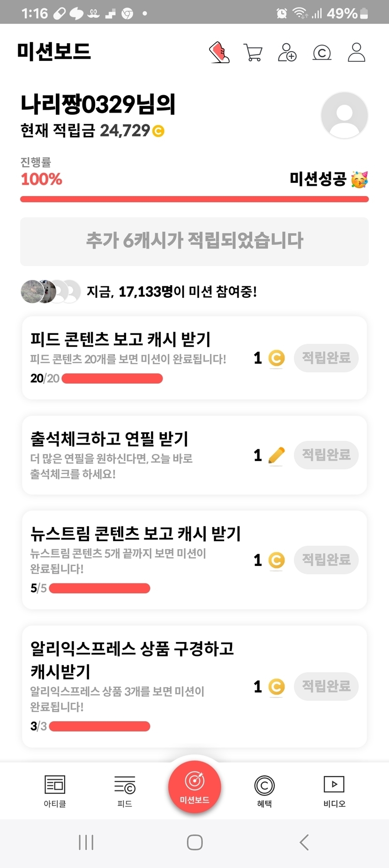Tap 적립완료 for feed contents mission
389x868 pixels.
[326, 358]
